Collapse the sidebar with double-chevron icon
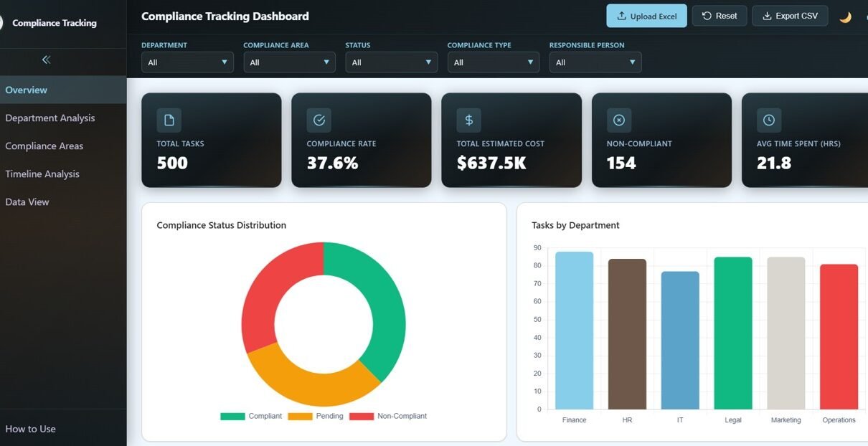868x446 pixels. point(47,60)
